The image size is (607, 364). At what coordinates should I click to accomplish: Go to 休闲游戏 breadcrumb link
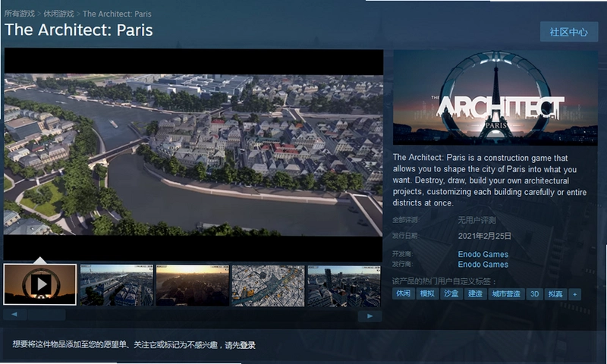click(58, 14)
